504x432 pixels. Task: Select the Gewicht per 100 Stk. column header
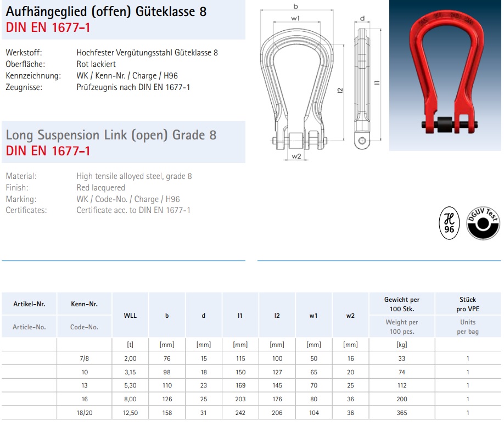(x=401, y=304)
